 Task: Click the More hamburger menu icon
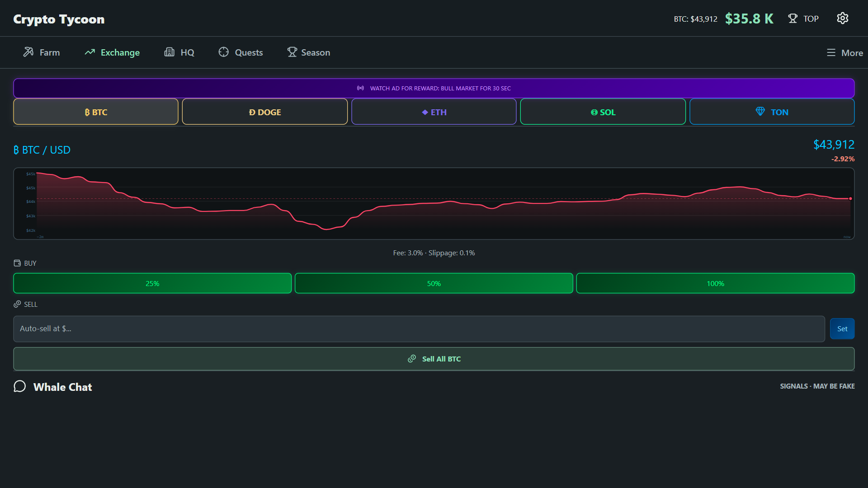click(831, 52)
